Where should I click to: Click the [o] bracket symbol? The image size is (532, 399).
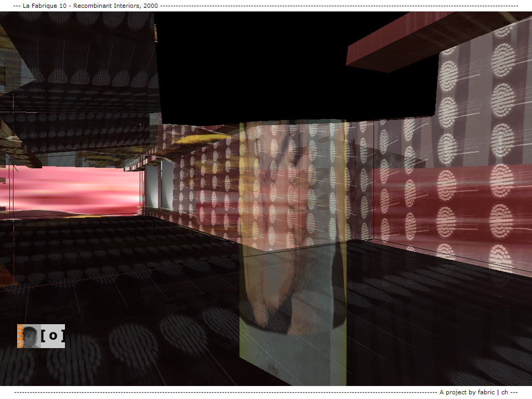[x=53, y=336]
